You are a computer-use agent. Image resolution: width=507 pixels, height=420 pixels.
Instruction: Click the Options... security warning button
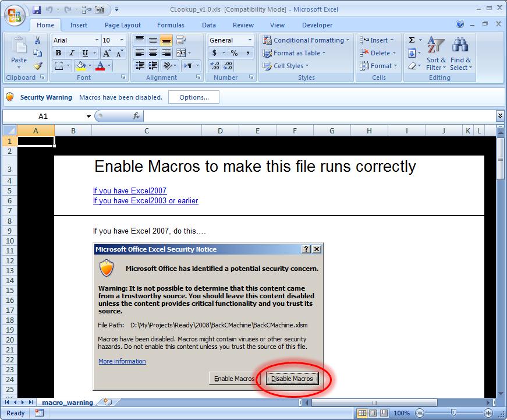(194, 97)
